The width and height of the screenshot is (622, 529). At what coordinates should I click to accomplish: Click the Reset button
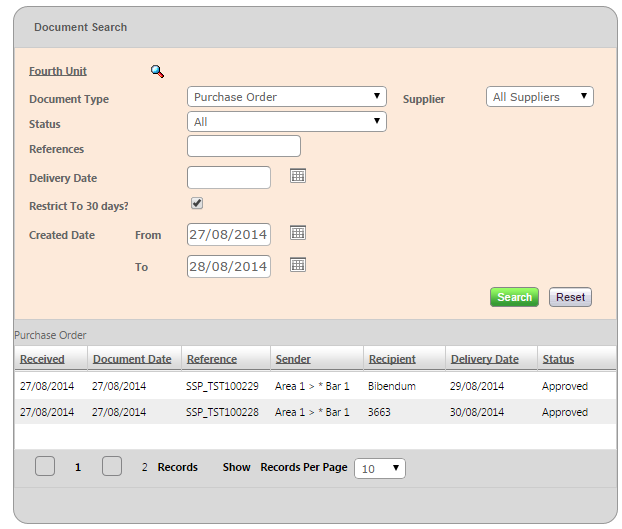pyautogui.click(x=570, y=297)
